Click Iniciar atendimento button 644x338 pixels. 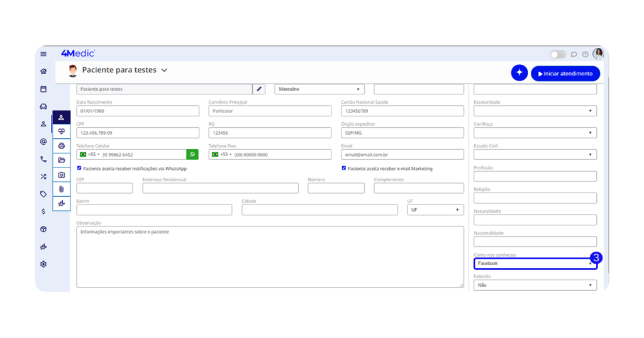coord(565,74)
